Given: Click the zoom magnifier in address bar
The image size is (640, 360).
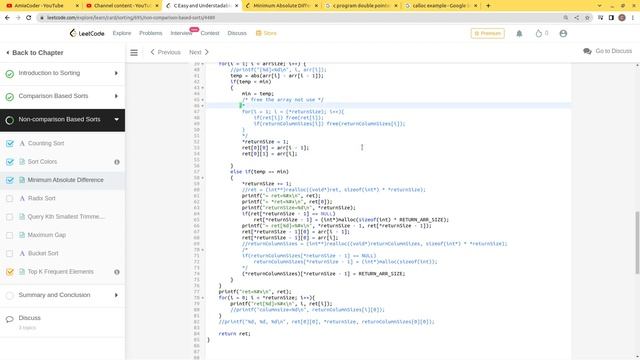Looking at the screenshot, I should point(566,18).
